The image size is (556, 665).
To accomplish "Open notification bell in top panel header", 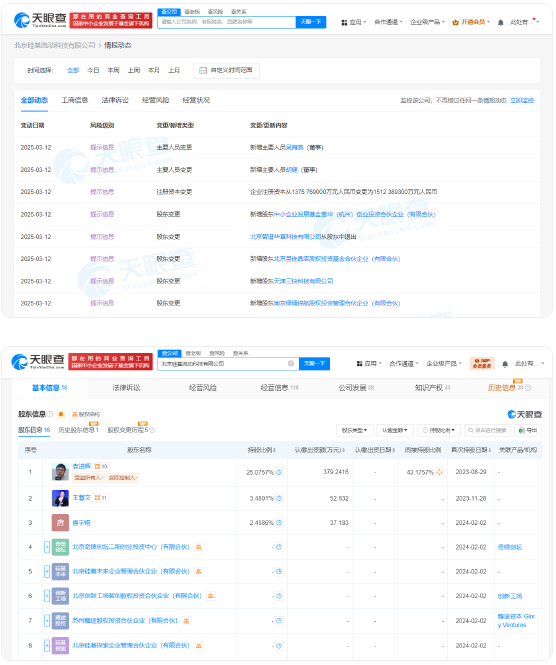I will coord(500,22).
